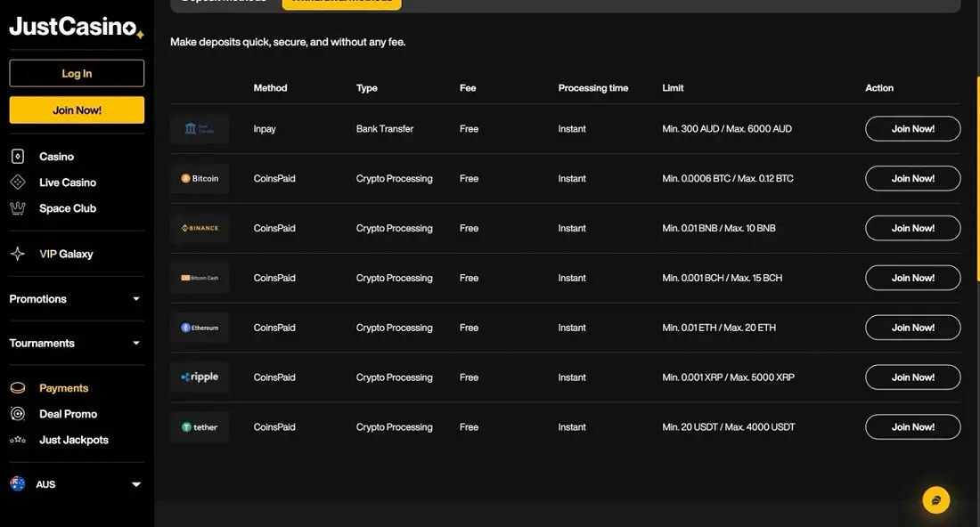Viewport: 980px width, 527px height.
Task: Click the Bank Transfer type cell
Action: click(x=384, y=128)
